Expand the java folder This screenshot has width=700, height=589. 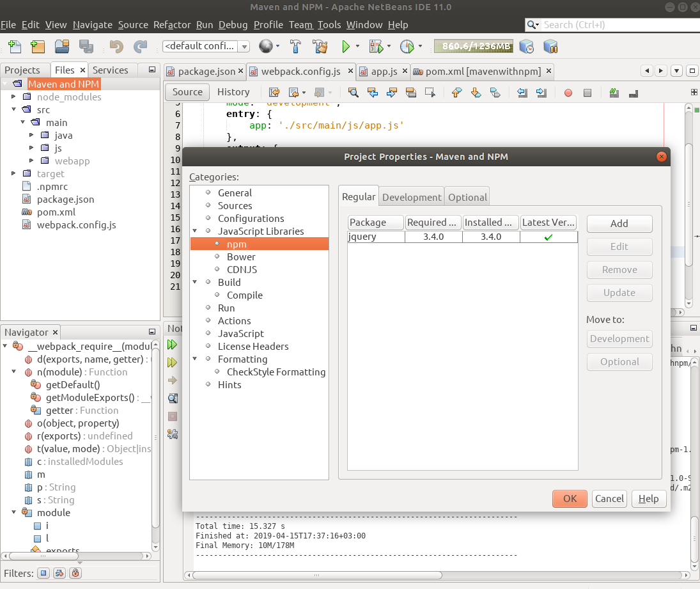[31, 135]
